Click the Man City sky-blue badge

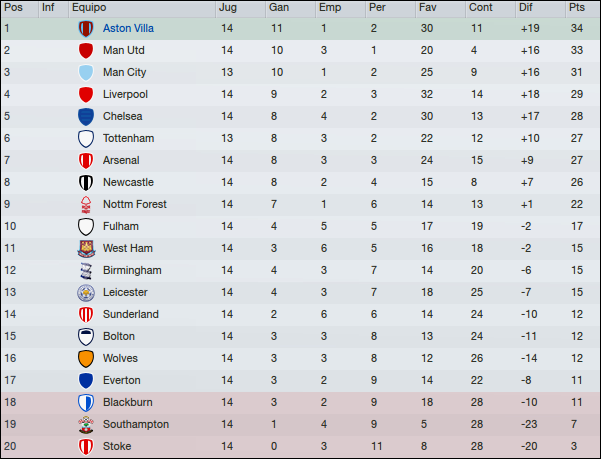[86, 72]
